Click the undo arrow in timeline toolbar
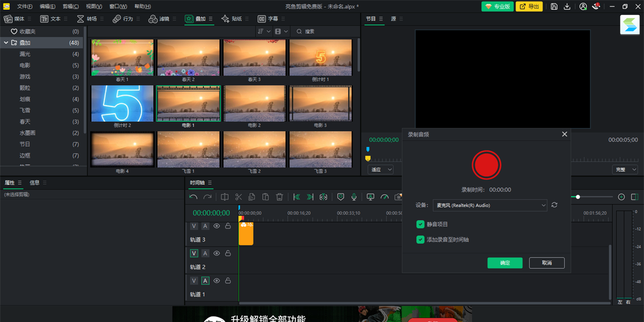The image size is (644, 322). [194, 197]
